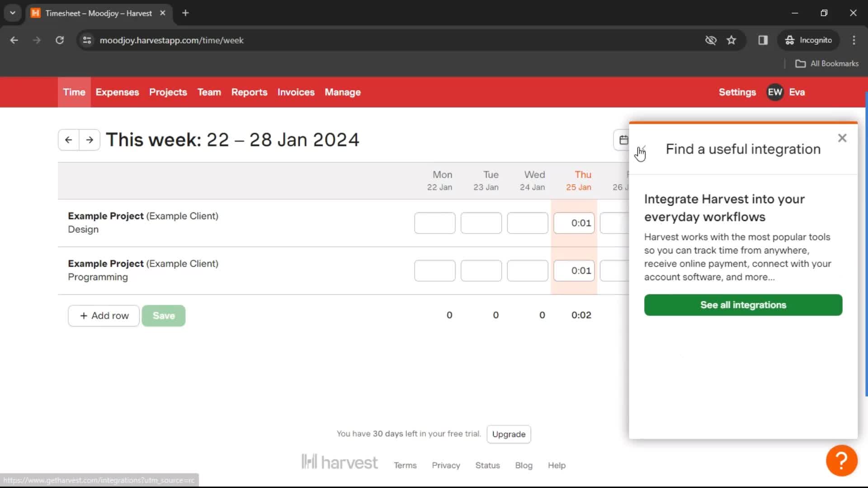Click Design row Tuesday time field
Screen dimensions: 868x488
pyautogui.click(x=481, y=223)
